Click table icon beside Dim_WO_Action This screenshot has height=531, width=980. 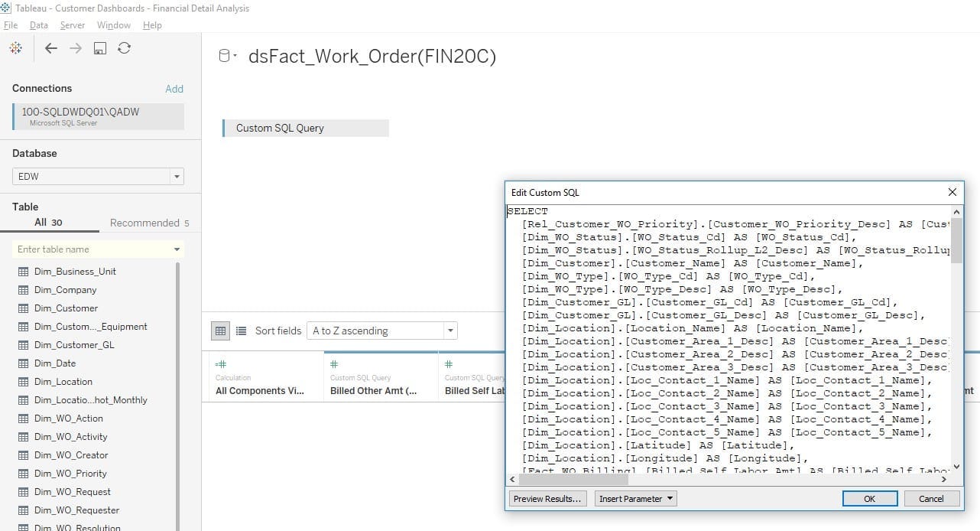(23, 419)
